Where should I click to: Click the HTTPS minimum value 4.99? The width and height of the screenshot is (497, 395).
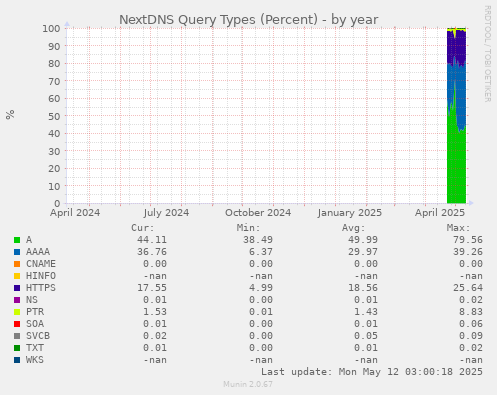coord(261,288)
